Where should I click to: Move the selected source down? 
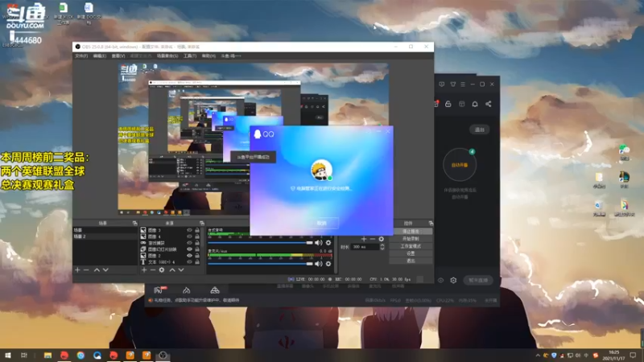(180, 270)
